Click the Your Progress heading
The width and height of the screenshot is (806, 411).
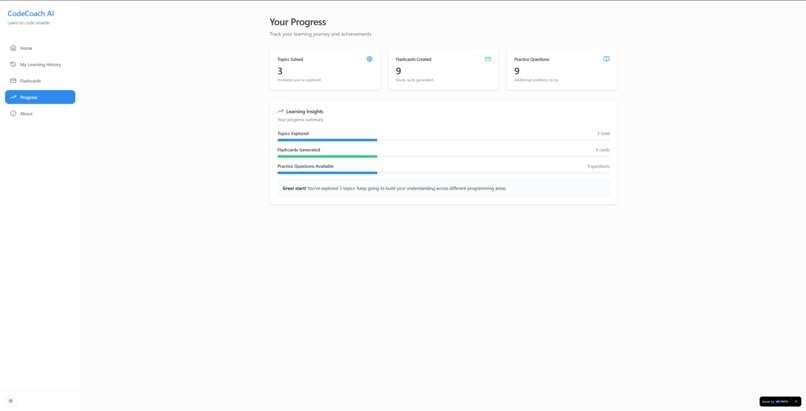(x=298, y=22)
